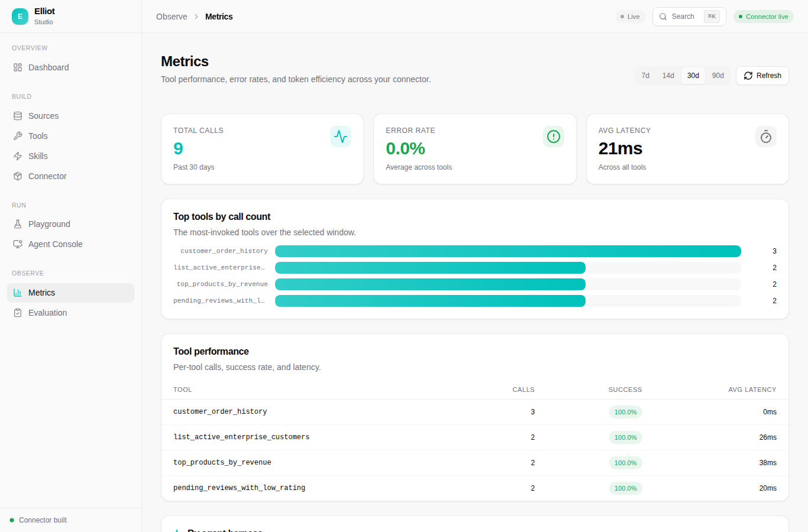Click the magnifier icon in Search
This screenshot has width=808, height=532.
663,17
